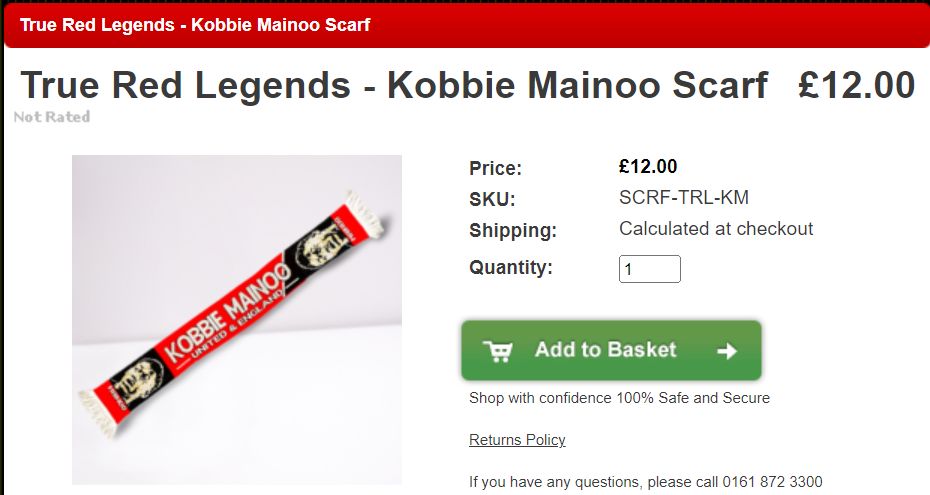
Task: Select the SKU code SCRF-TRL-KM
Action: tap(684, 197)
